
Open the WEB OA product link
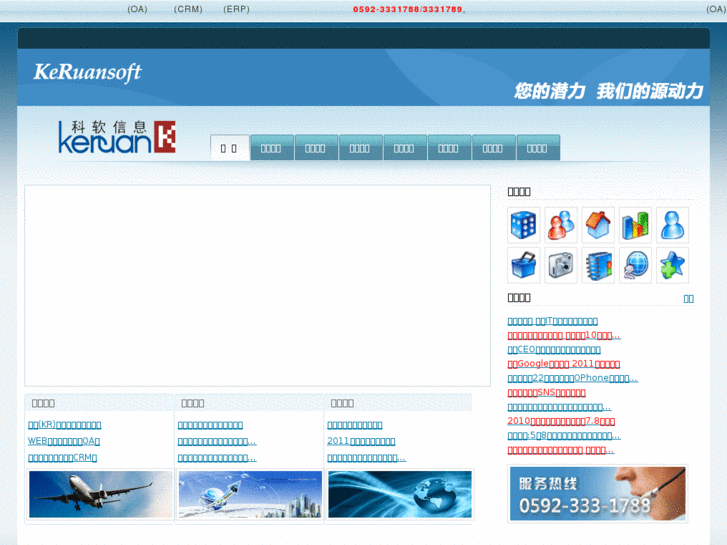click(x=64, y=441)
